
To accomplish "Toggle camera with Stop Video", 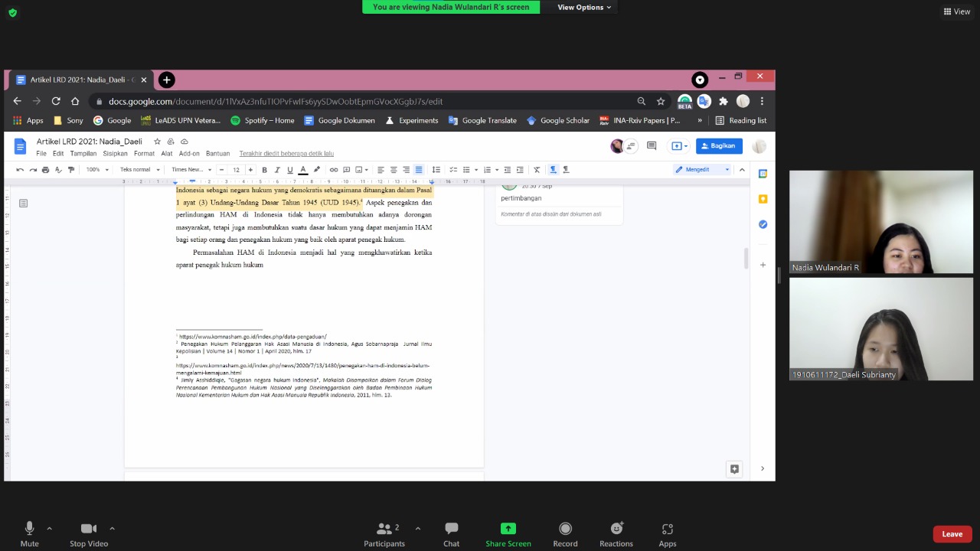I will pos(89,533).
